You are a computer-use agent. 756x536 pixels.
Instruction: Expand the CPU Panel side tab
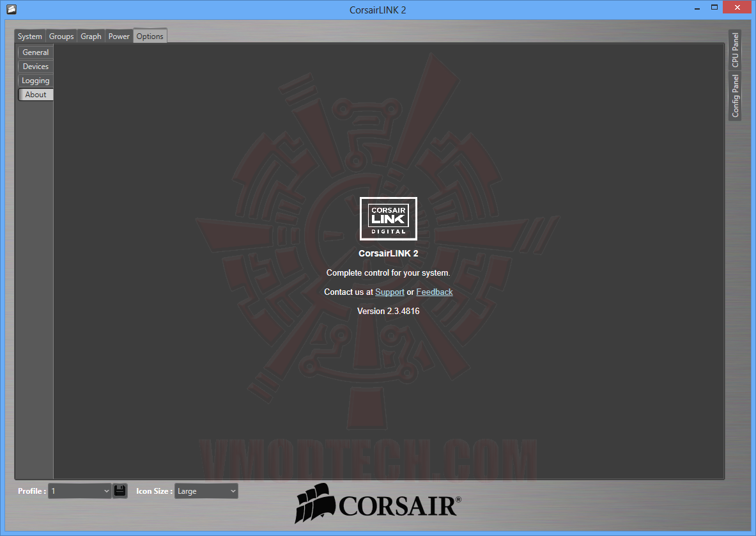click(x=735, y=50)
